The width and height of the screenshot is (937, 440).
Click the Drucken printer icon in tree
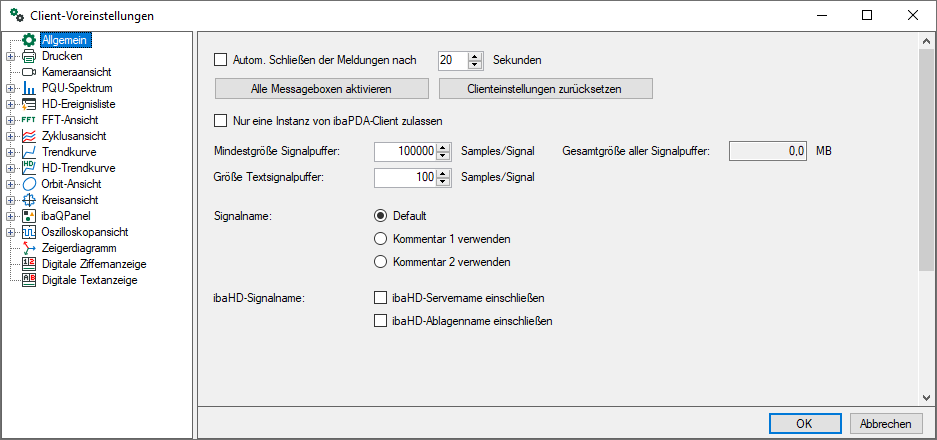[x=29, y=56]
